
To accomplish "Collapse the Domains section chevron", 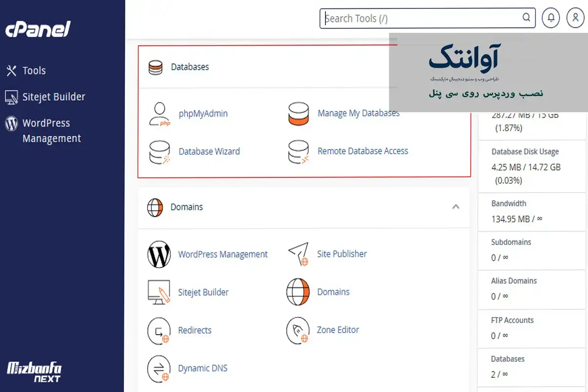I will pyautogui.click(x=456, y=207).
